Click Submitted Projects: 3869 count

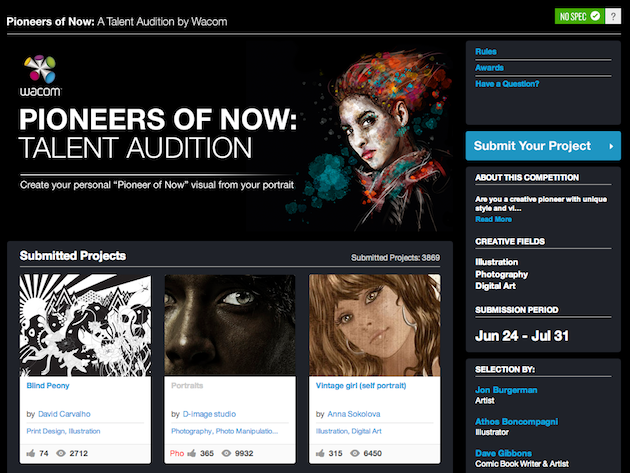396,258
